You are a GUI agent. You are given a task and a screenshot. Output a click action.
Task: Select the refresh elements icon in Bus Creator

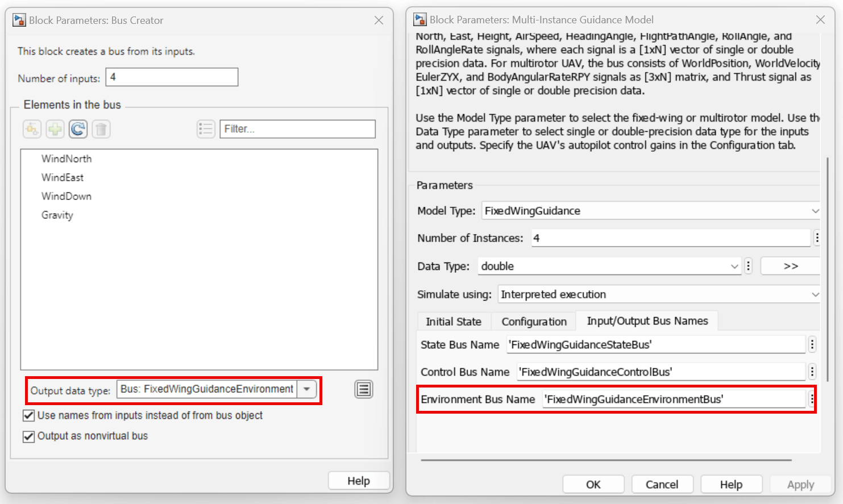(x=78, y=129)
